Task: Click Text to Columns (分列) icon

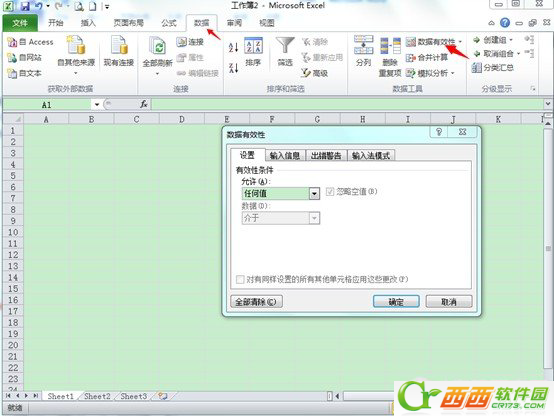Action: click(364, 45)
